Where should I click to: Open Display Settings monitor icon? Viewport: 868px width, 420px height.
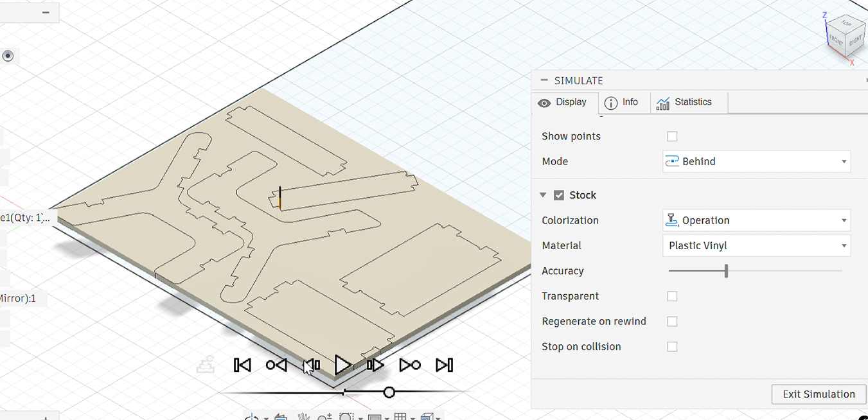[375, 417]
